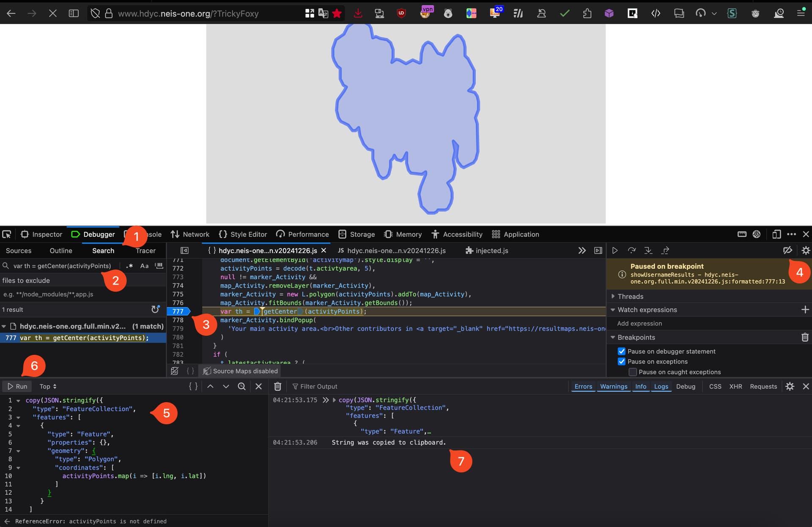This screenshot has height=527, width=812.
Task: Open the injected.js source tab
Action: (x=487, y=250)
